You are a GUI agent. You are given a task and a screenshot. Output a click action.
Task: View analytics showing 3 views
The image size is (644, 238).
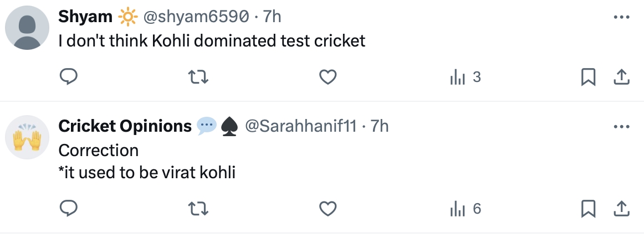click(464, 77)
